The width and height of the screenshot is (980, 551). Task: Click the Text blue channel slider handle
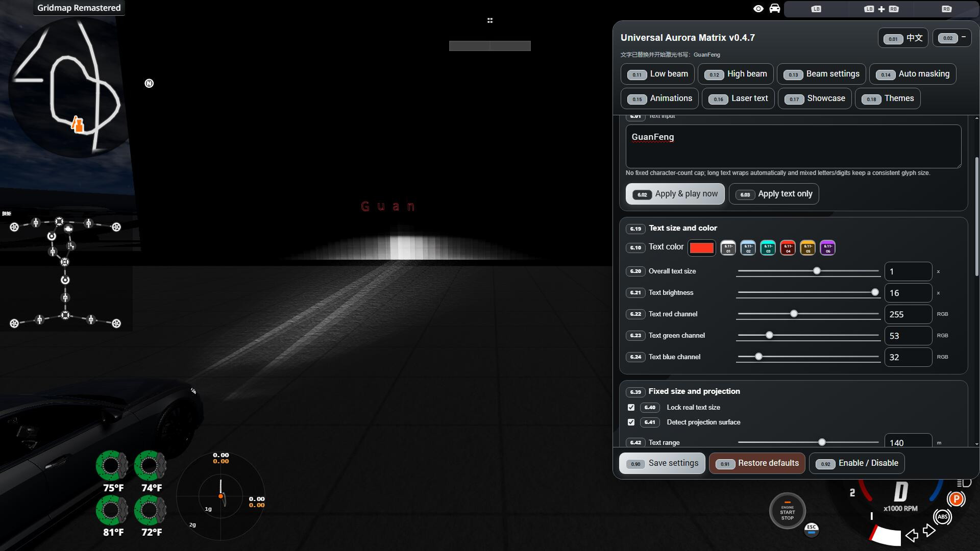point(758,357)
